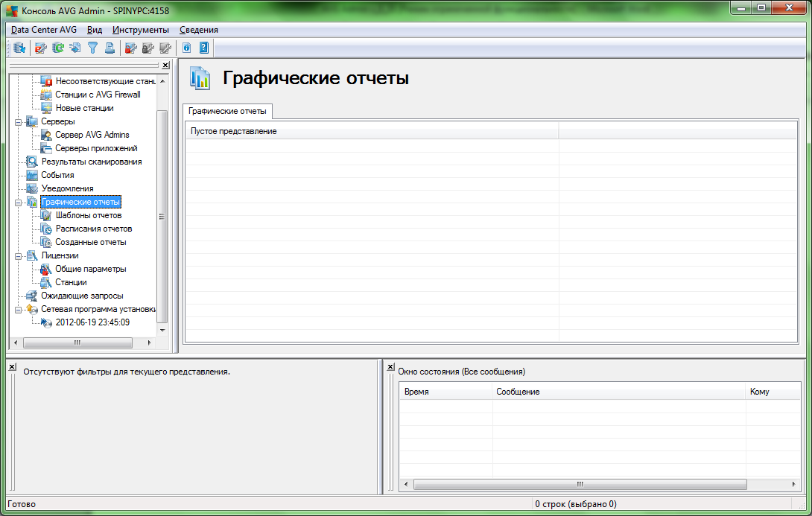The image size is (812, 516).
Task: Click the Кому column header
Action: tap(773, 392)
